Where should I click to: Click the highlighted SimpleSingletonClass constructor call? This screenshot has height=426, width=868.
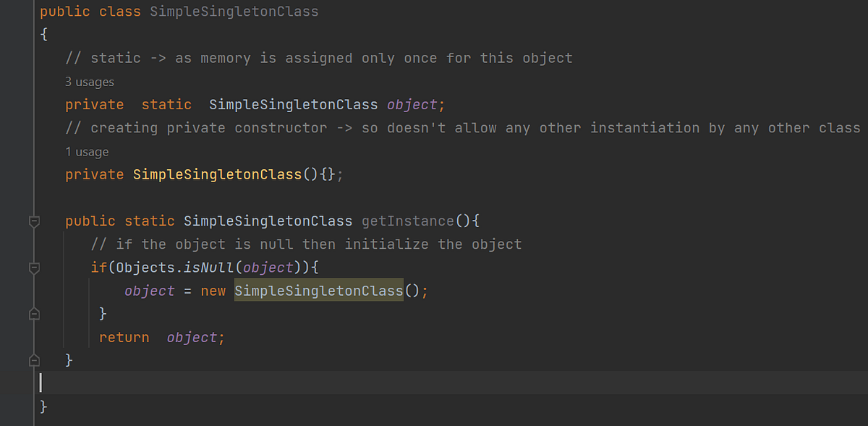318,290
